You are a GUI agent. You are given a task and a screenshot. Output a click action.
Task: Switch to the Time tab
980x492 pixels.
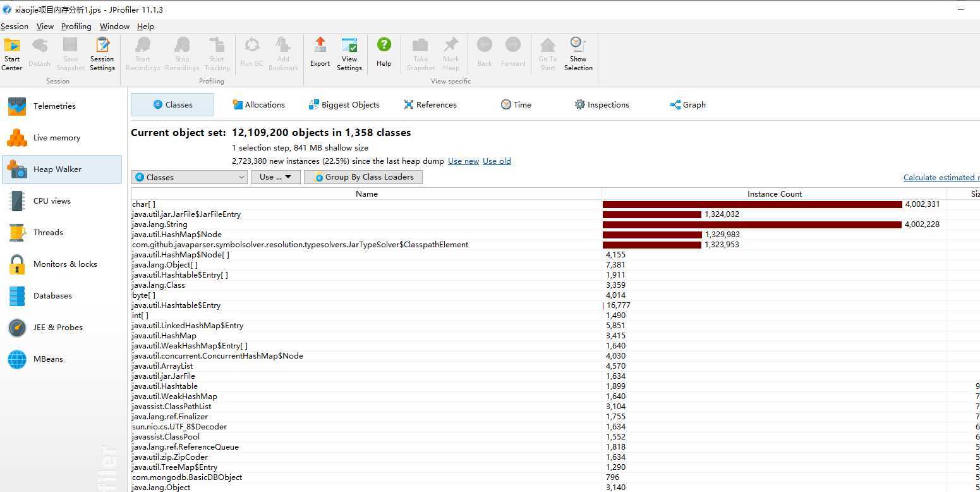pyautogui.click(x=516, y=105)
